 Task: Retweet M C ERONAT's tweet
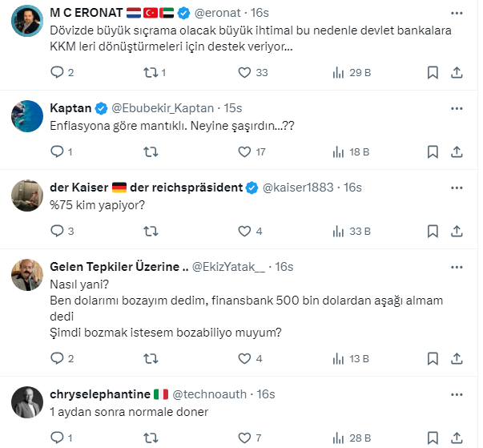pyautogui.click(x=150, y=73)
